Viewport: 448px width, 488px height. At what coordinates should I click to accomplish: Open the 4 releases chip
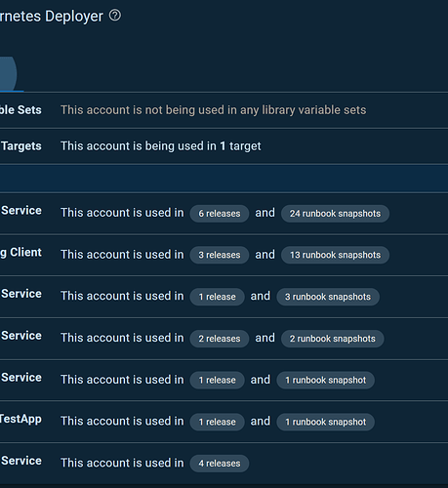click(x=220, y=464)
